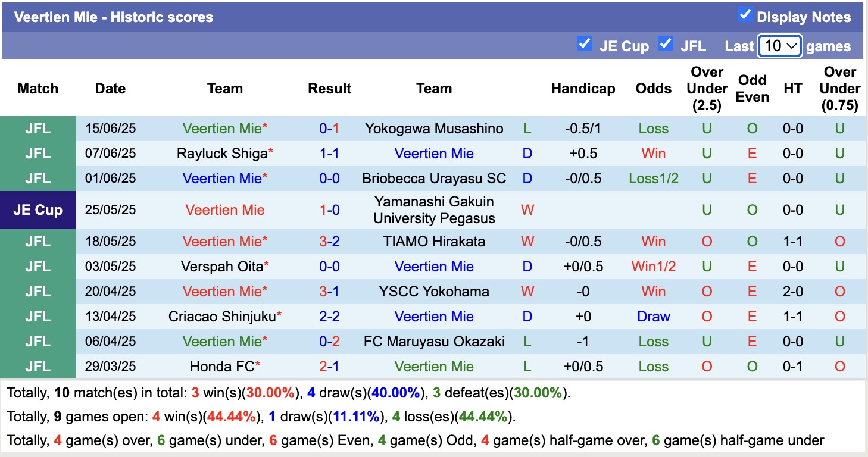Click Veertien Mie in the top match row
The width and height of the screenshot is (868, 457).
224,129
